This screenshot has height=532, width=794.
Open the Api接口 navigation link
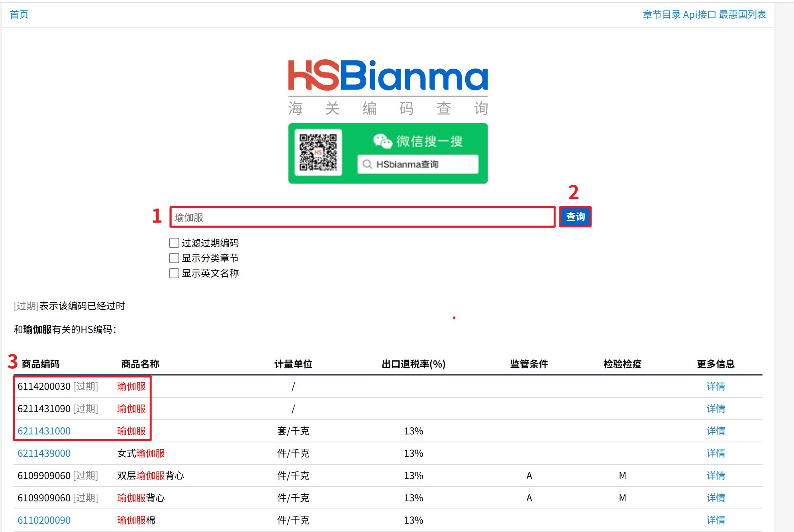coord(699,14)
